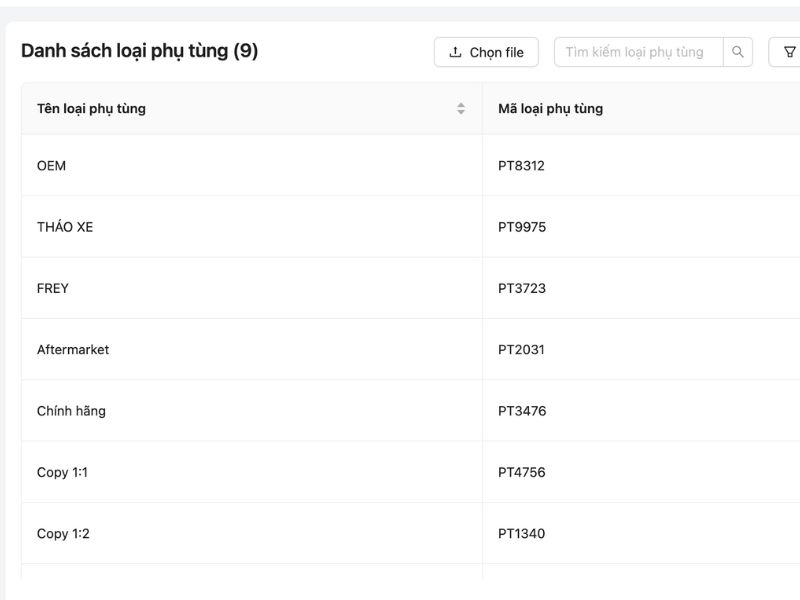
Task: Select the OEM row
Action: click(x=51, y=166)
